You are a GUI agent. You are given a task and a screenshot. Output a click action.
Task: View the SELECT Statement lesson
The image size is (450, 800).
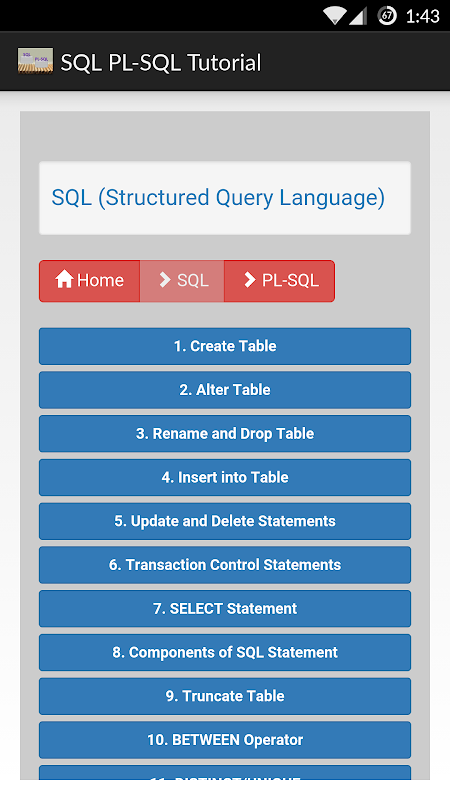(x=225, y=609)
